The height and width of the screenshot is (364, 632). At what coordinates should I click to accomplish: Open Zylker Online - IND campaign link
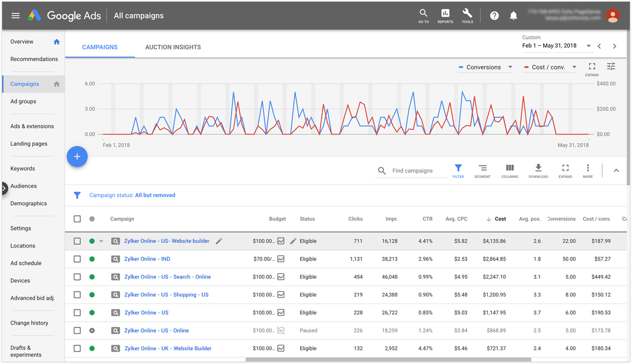147,259
